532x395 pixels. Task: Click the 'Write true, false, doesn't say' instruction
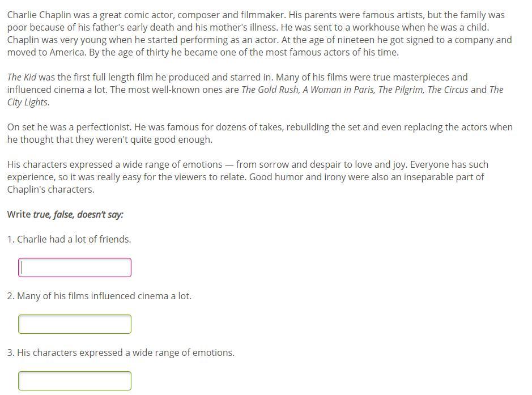pyautogui.click(x=65, y=214)
